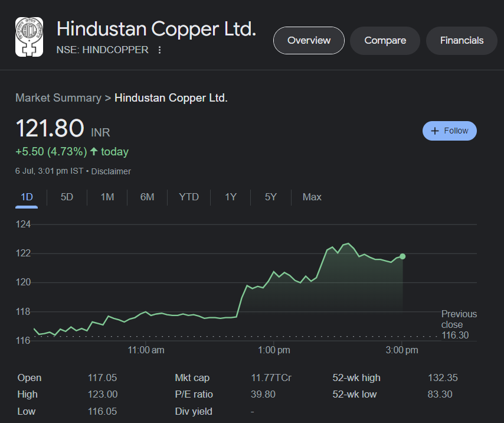This screenshot has width=504, height=423.
Task: Click the High value 123.00
Action: point(103,395)
